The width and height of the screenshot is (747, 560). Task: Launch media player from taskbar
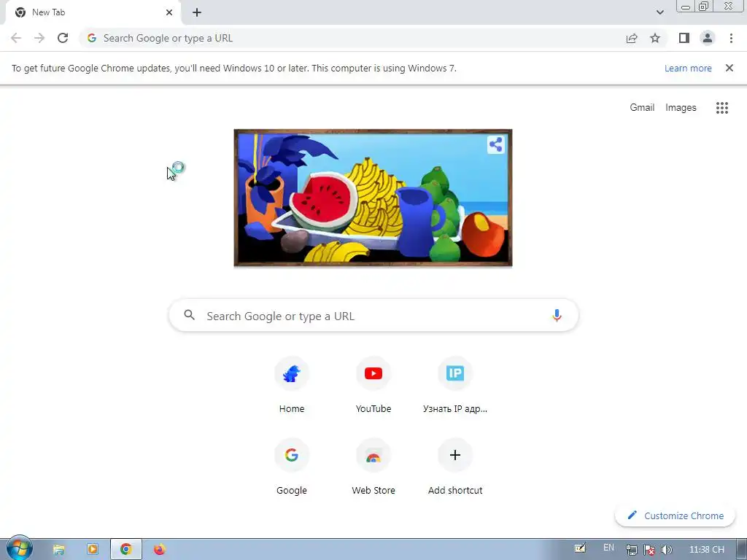93,550
